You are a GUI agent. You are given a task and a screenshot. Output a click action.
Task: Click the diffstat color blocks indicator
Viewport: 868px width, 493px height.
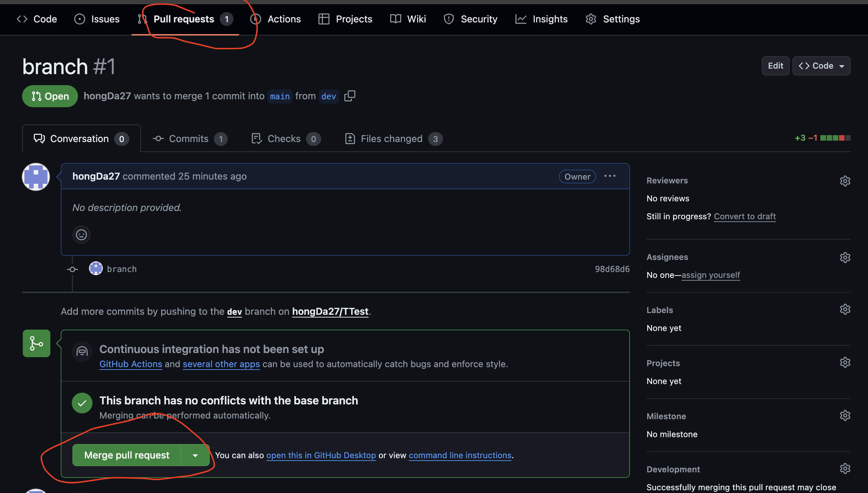835,138
